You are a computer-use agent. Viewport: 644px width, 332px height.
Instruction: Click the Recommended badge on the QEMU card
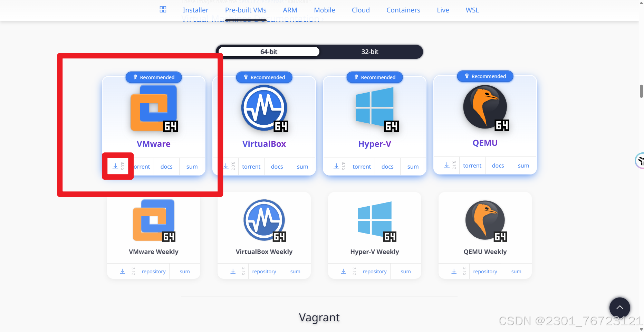(x=485, y=76)
